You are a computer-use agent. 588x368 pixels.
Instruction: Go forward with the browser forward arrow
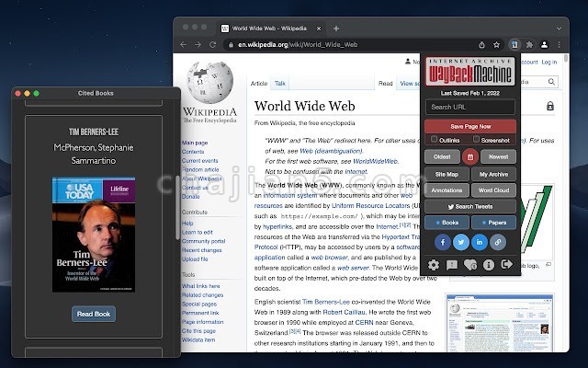click(x=198, y=45)
